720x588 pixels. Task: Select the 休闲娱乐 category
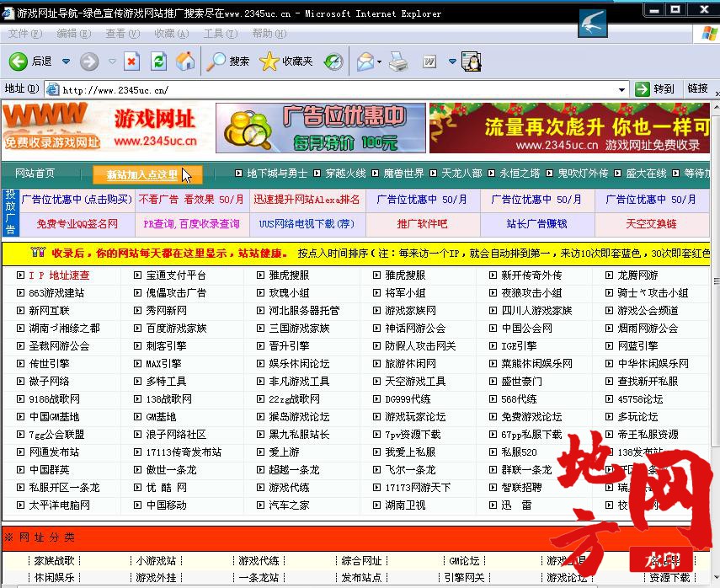(54, 577)
